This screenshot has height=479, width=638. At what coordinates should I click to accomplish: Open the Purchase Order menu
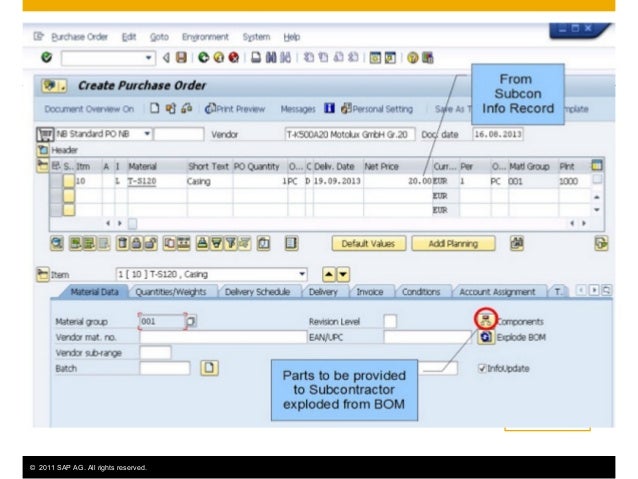pos(79,37)
